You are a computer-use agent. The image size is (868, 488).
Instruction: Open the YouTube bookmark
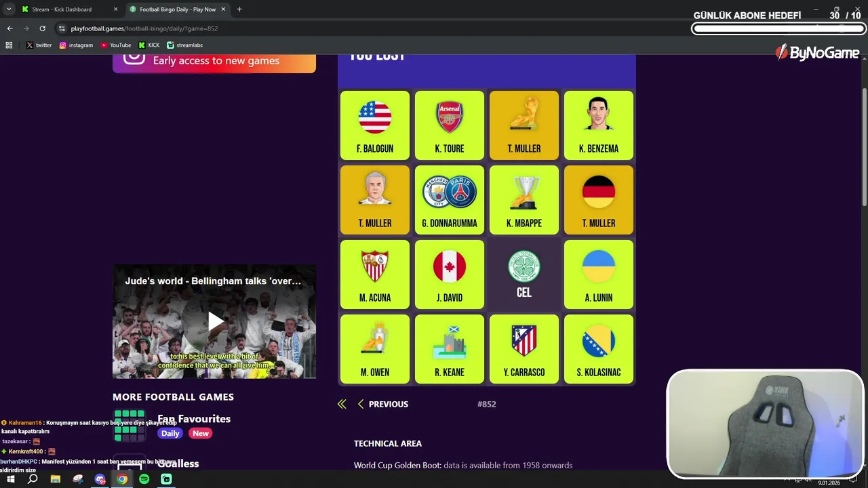115,45
